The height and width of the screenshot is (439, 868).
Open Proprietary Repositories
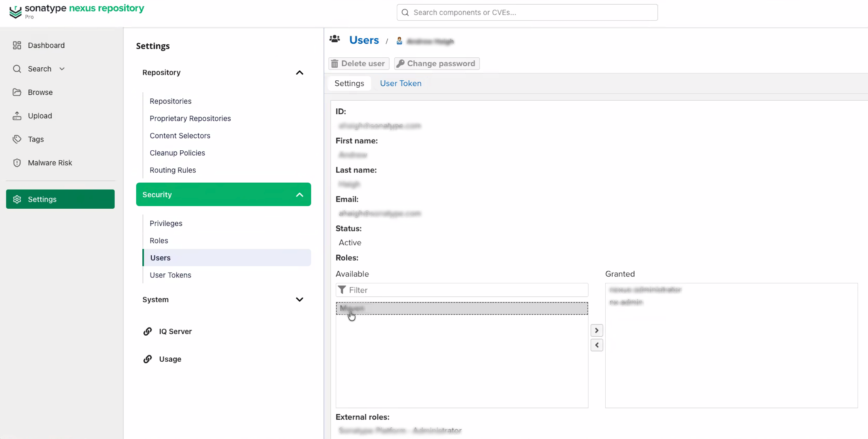(190, 118)
